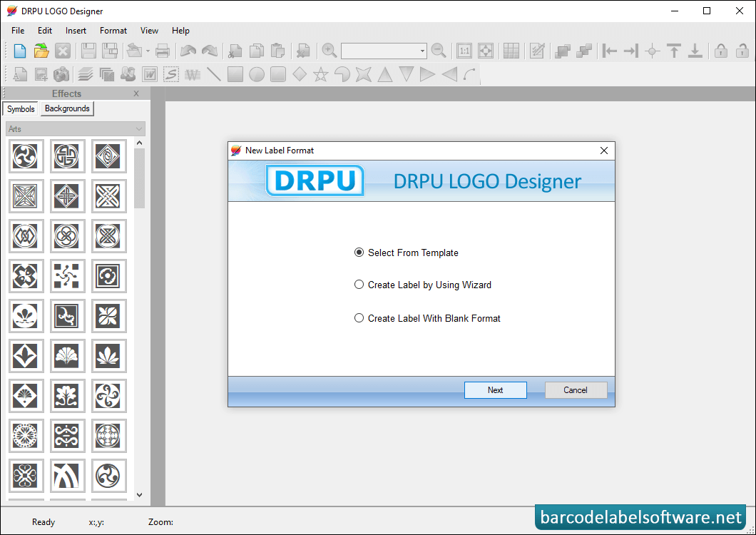Expand the export icon dropdown arrow

[148, 51]
